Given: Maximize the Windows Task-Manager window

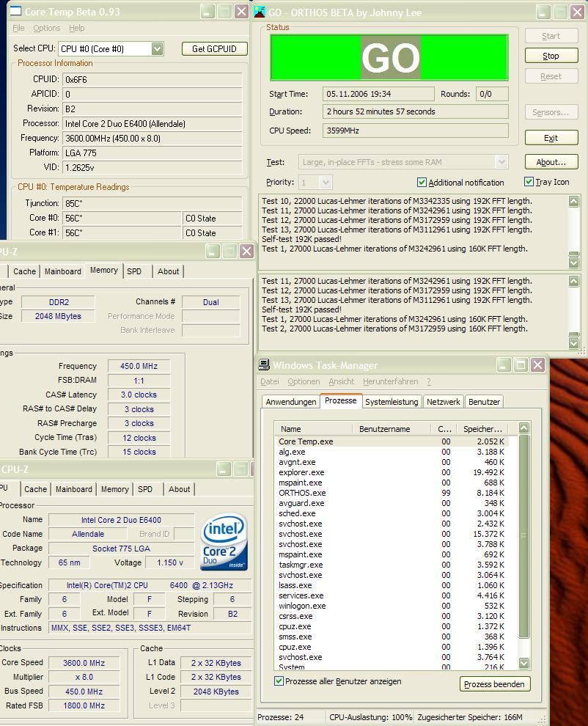Looking at the screenshot, I should point(521,365).
